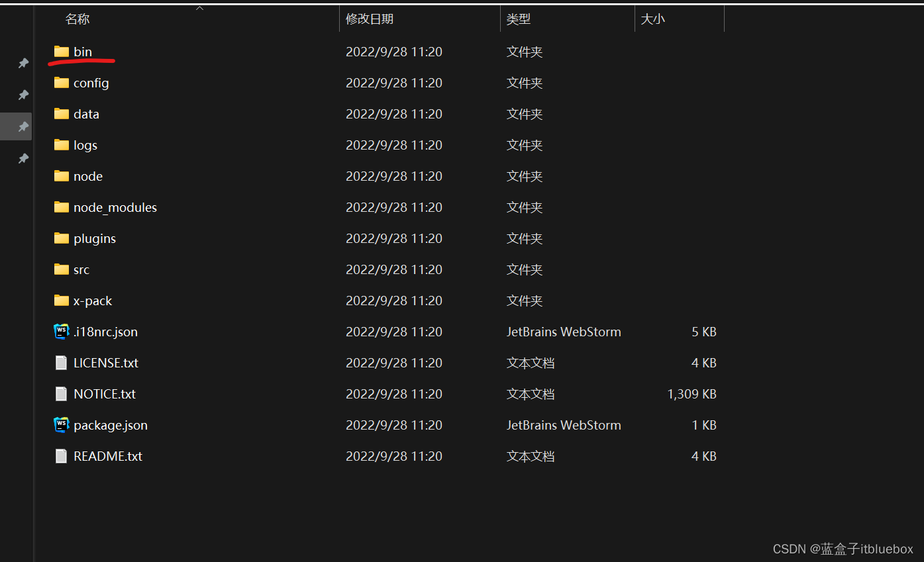Click "JetBrains WebStorm" type of .i18nrc.json
This screenshot has height=562, width=924.
pyautogui.click(x=564, y=332)
